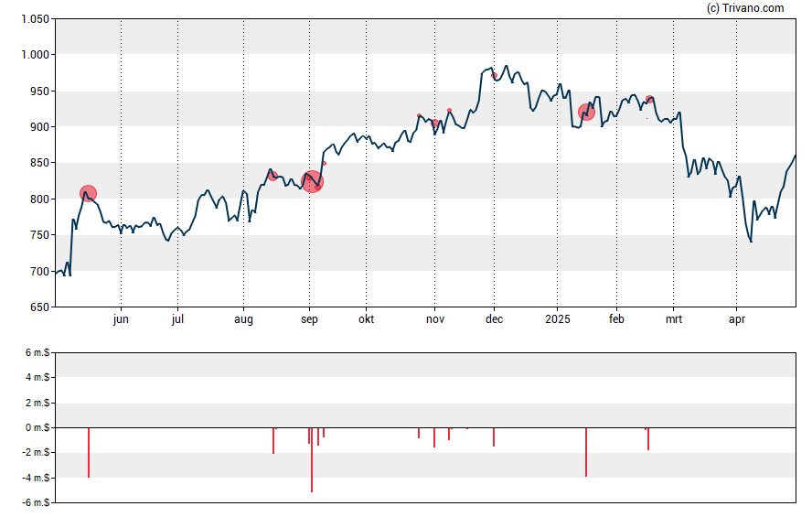
Task: Click the '-4 m.$' axis label
Action: (x=36, y=478)
